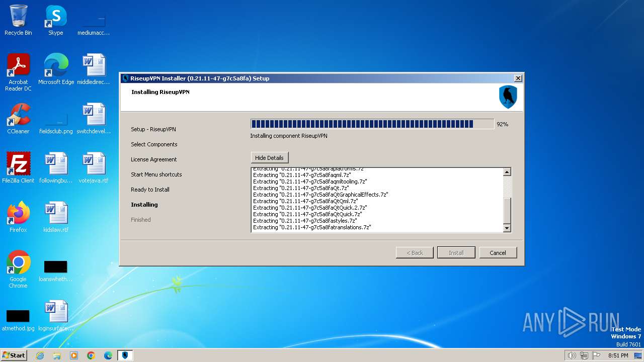This screenshot has width=644, height=362.
Task: Click the Hide Details button
Action: pos(270,158)
